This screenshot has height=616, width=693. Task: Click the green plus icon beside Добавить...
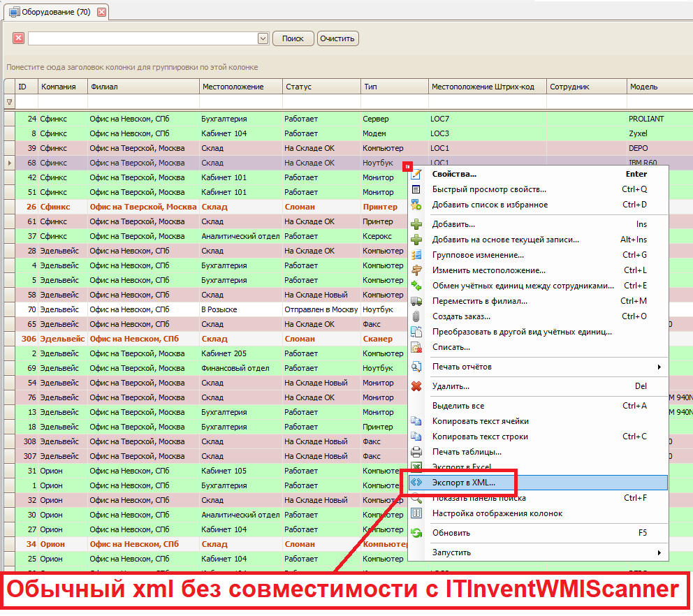tap(416, 224)
